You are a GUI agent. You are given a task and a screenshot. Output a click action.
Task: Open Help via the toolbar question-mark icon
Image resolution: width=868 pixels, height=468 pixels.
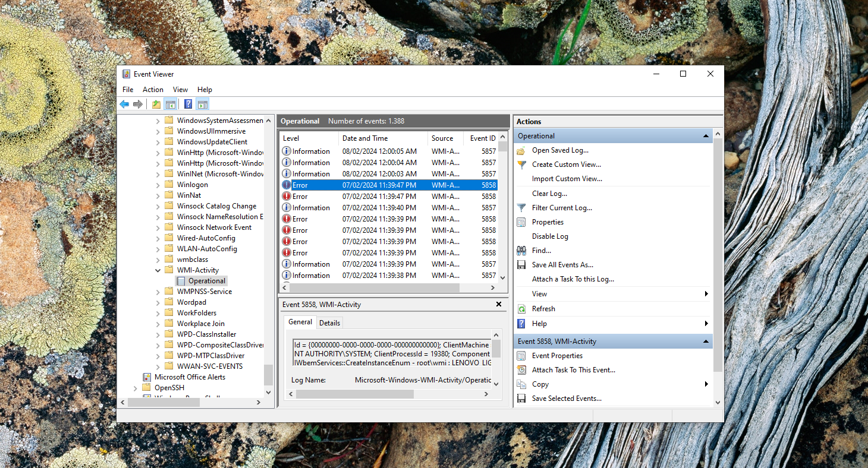pos(188,105)
